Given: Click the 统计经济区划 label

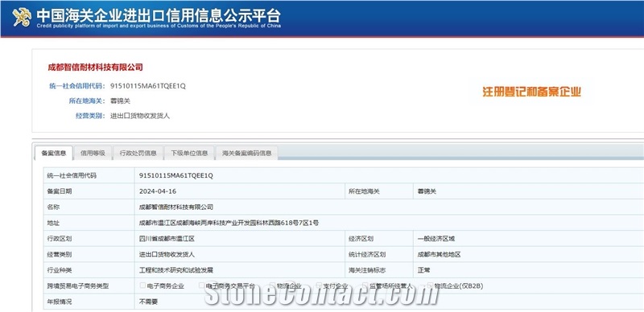Looking at the screenshot, I should (367, 255).
